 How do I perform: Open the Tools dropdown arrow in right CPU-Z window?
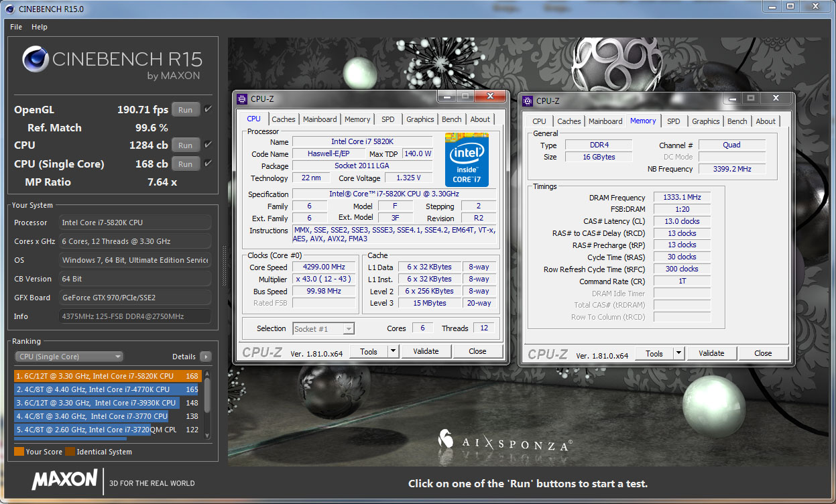[x=678, y=353]
